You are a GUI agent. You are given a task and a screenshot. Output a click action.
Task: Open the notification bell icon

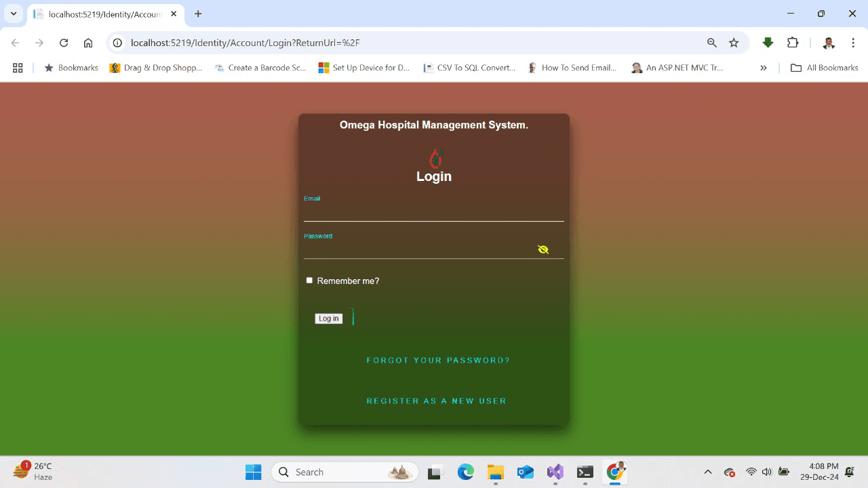coord(850,472)
